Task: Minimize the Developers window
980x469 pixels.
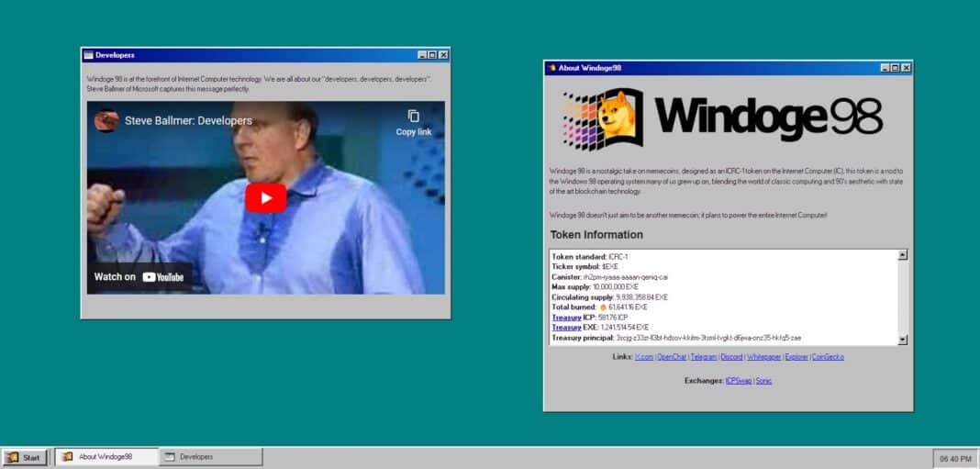Action: tap(422, 55)
